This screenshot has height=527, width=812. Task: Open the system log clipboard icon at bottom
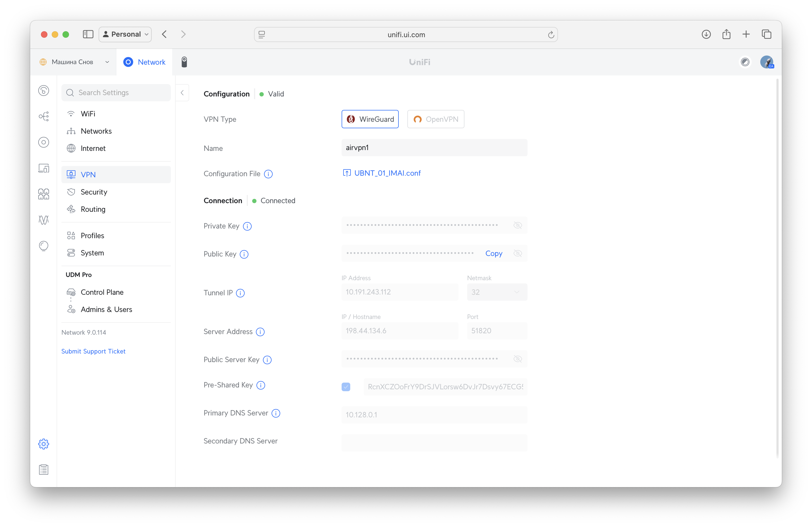pyautogui.click(x=44, y=469)
